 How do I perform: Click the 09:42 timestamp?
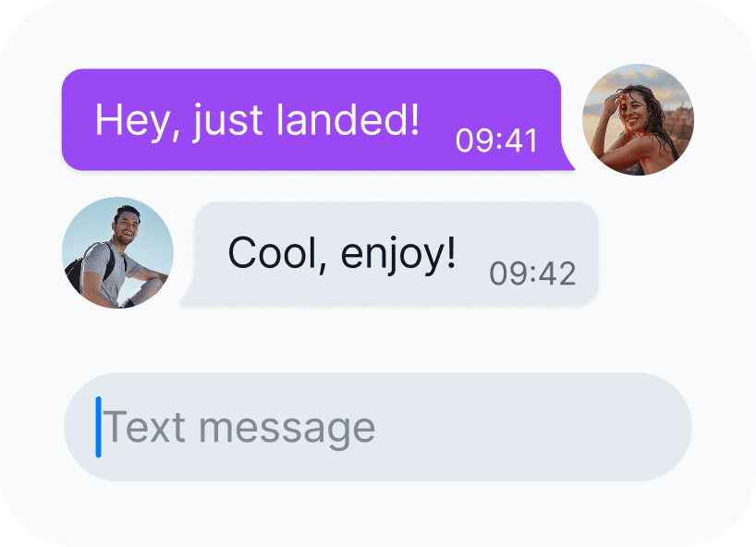[532, 273]
